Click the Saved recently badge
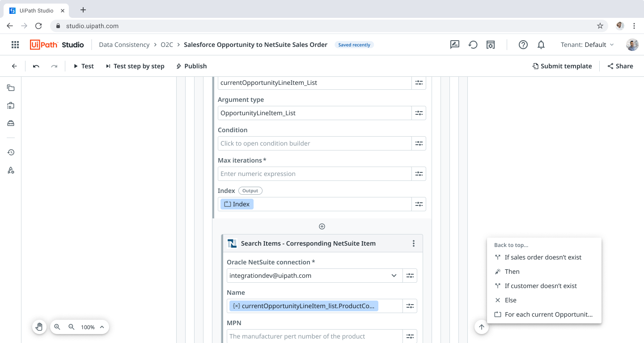Image resolution: width=644 pixels, height=343 pixels. pos(354,45)
